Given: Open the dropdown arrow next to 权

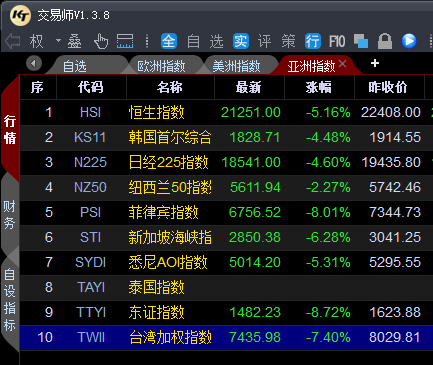Looking at the screenshot, I should [x=58, y=41].
